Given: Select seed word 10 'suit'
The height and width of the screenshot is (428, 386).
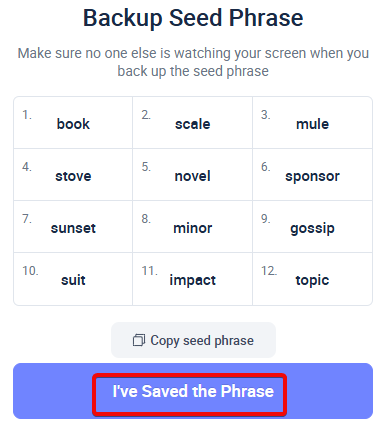Looking at the screenshot, I should [73, 280].
